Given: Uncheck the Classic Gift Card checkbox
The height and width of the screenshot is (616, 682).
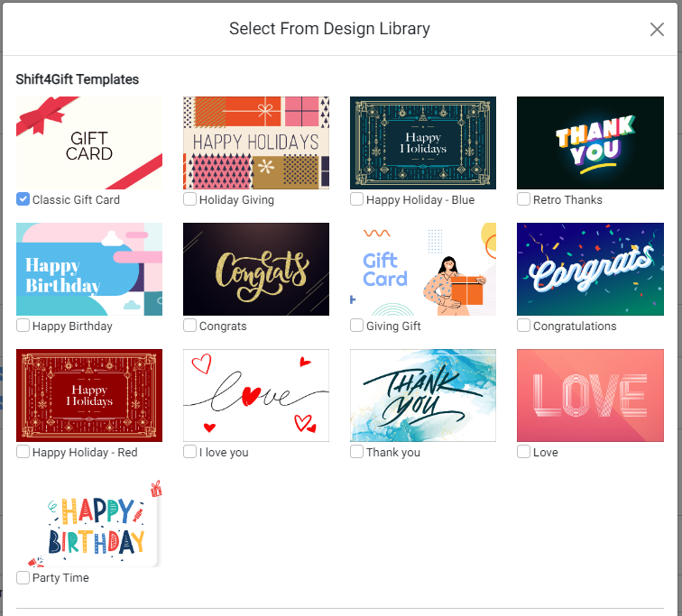Looking at the screenshot, I should tap(23, 199).
